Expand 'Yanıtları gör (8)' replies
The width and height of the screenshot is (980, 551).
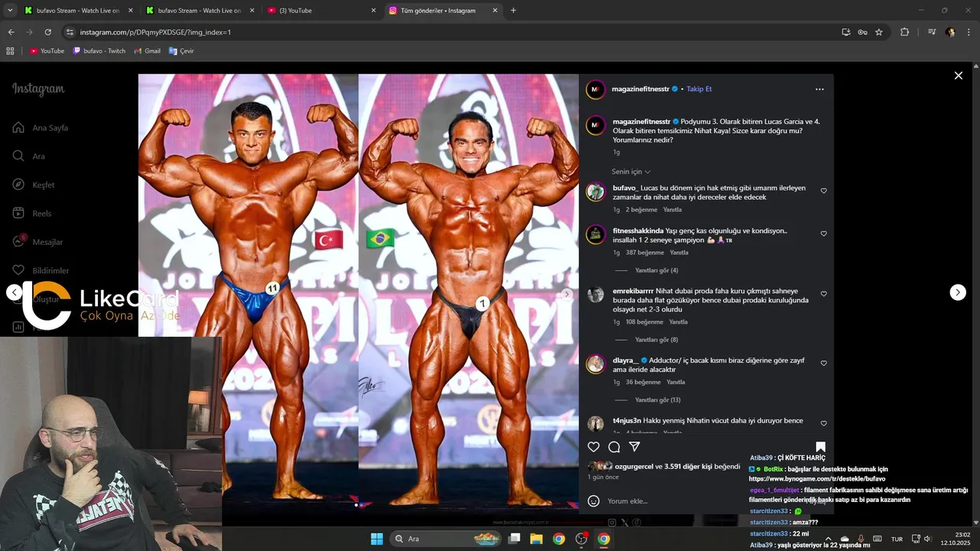656,340
